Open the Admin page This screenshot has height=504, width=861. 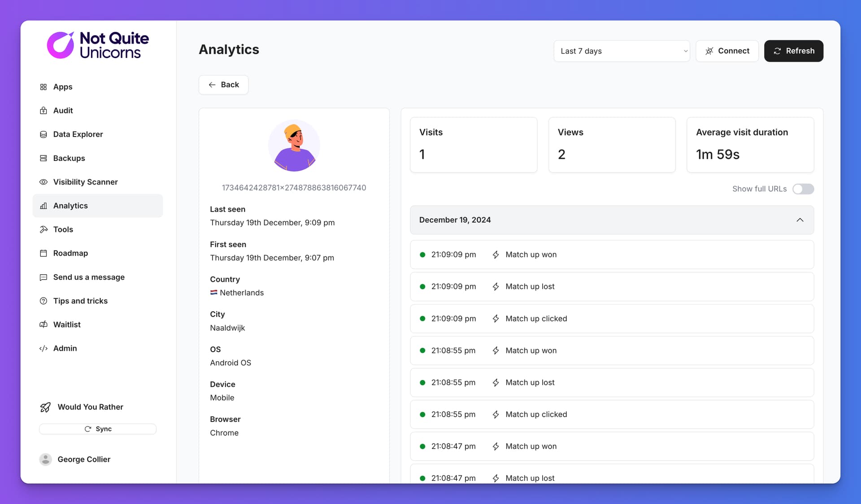coord(98,349)
